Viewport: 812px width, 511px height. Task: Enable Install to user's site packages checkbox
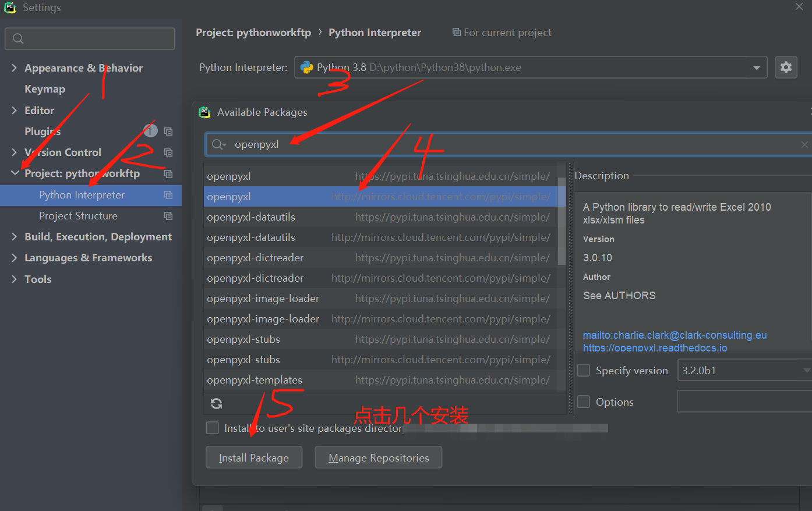pos(213,428)
